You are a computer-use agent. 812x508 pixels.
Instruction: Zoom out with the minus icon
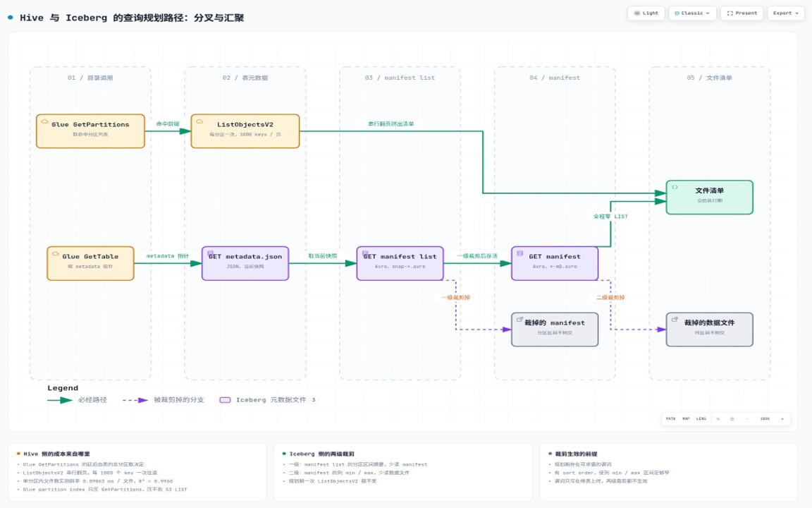pos(747,419)
